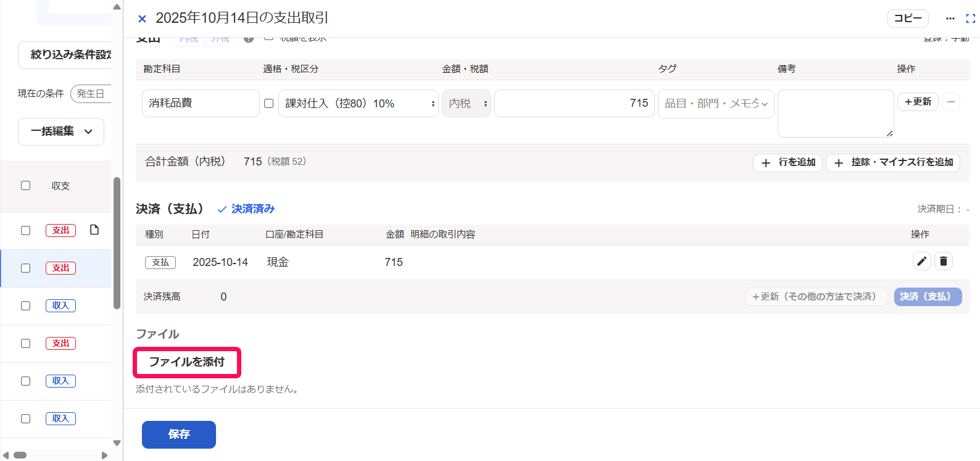Click the 715 amount input field
This screenshot has height=461, width=980.
(575, 103)
